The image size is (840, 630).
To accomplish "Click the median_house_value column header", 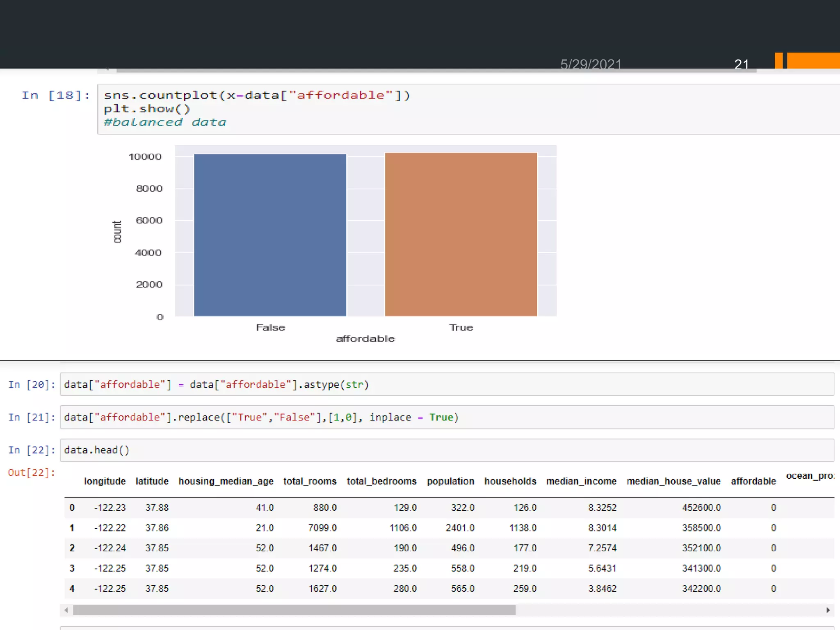I will pyautogui.click(x=673, y=482).
